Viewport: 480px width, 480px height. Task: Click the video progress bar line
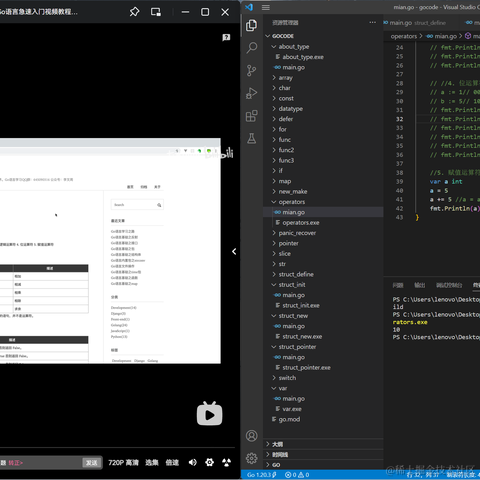pyautogui.click(x=117, y=447)
